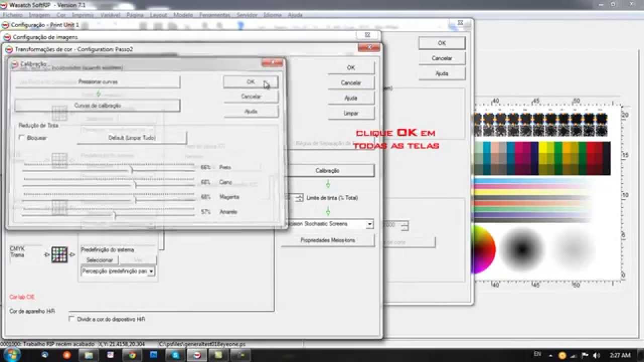This screenshot has height=362, width=644.
Task: Open the Windows Start menu
Action: (11, 355)
